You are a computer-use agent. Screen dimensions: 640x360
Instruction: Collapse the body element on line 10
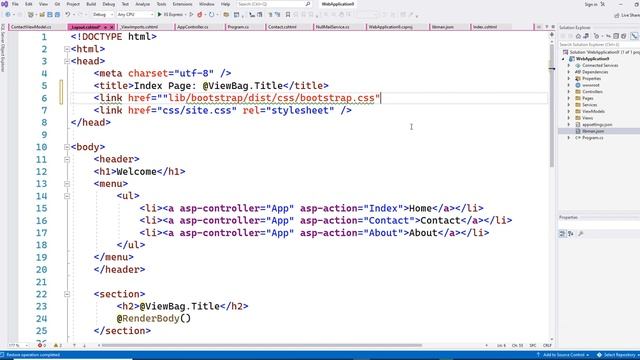click(67, 147)
